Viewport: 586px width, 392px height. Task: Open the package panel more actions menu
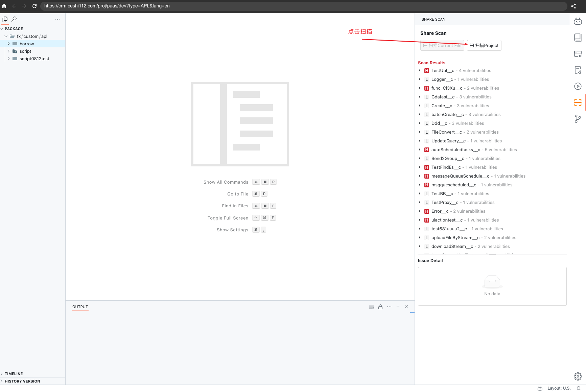[57, 19]
